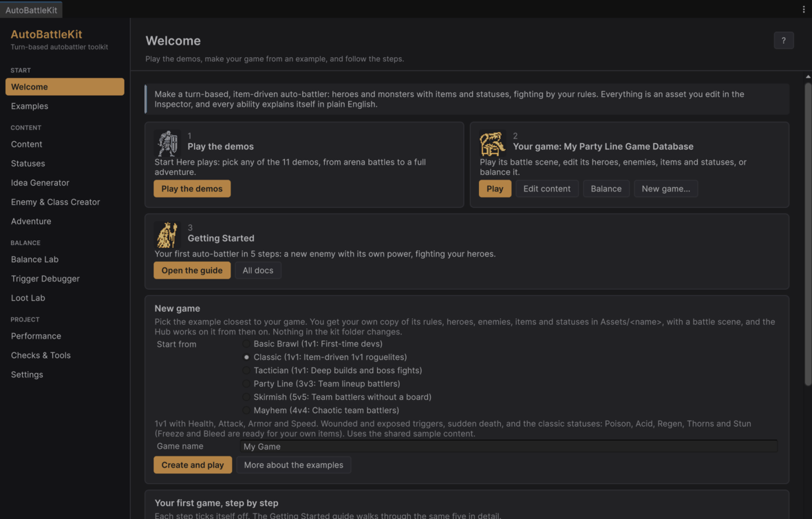The width and height of the screenshot is (812, 519).
Task: Open Loot Lab in the sidebar
Action: click(x=65, y=298)
